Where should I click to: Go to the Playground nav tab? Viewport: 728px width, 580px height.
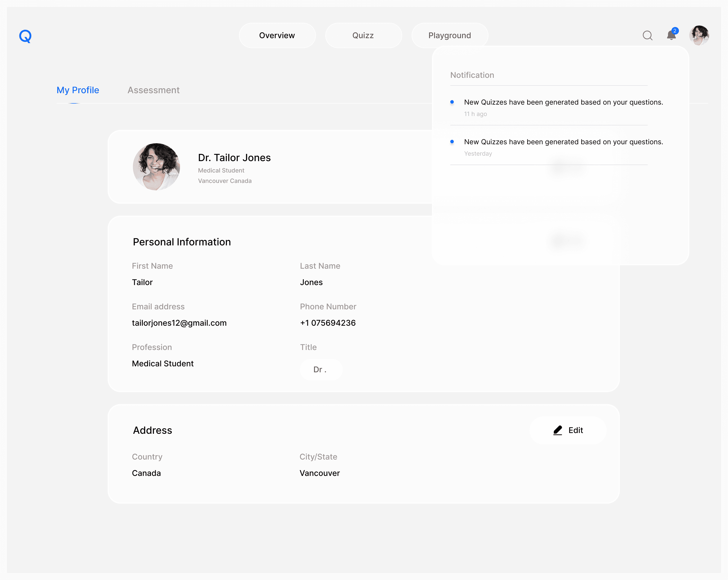(x=450, y=35)
